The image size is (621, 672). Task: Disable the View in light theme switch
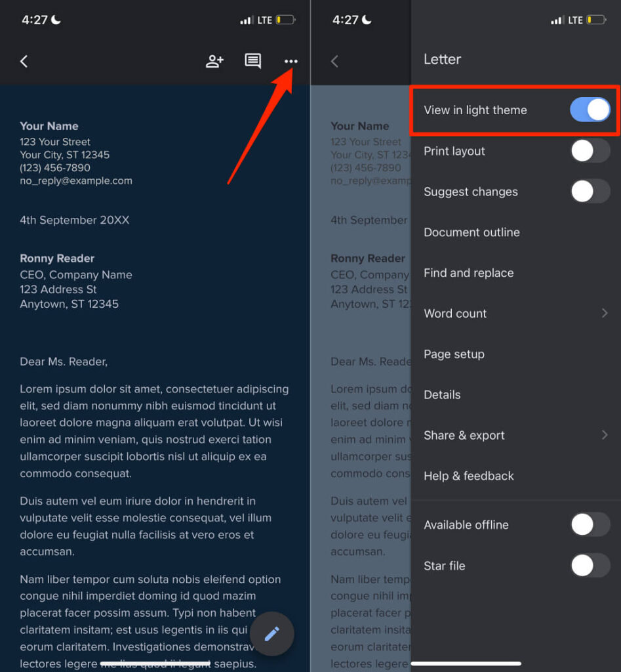pos(590,110)
